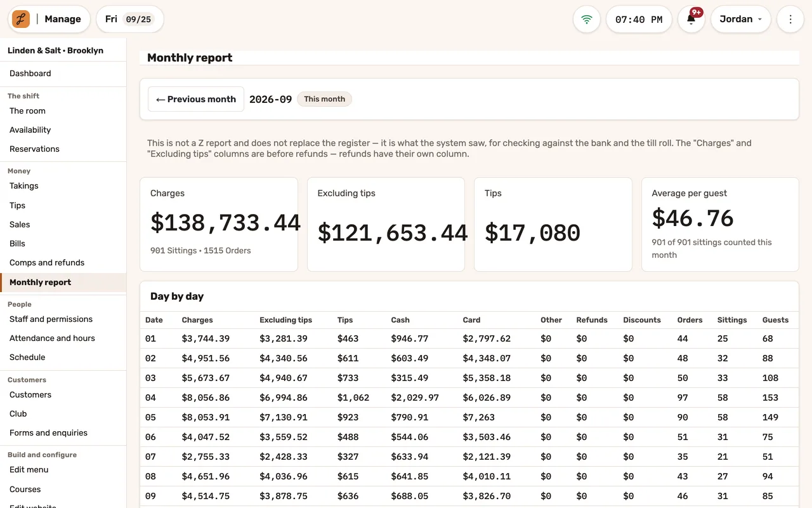
Task: Open the Tips sidebar item
Action: 63,206
